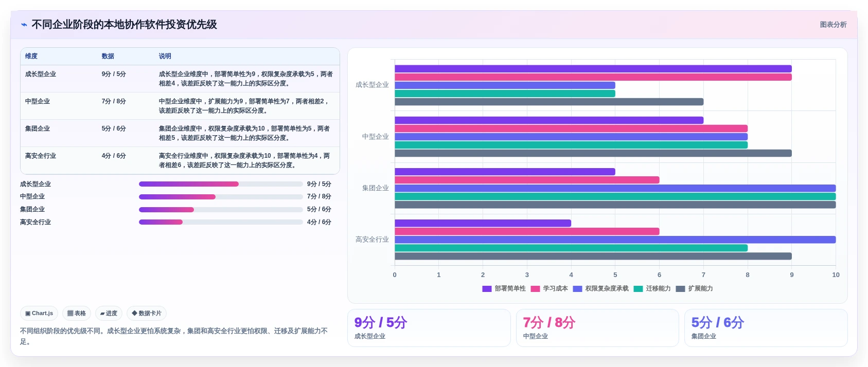Click the x-axis tick label 5
868x367 pixels.
pos(615,275)
